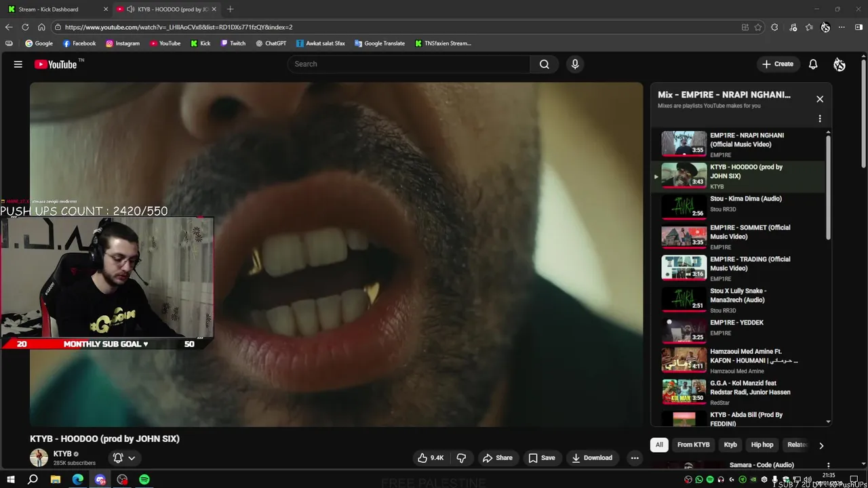Select the From KTYB chip

[693, 445]
